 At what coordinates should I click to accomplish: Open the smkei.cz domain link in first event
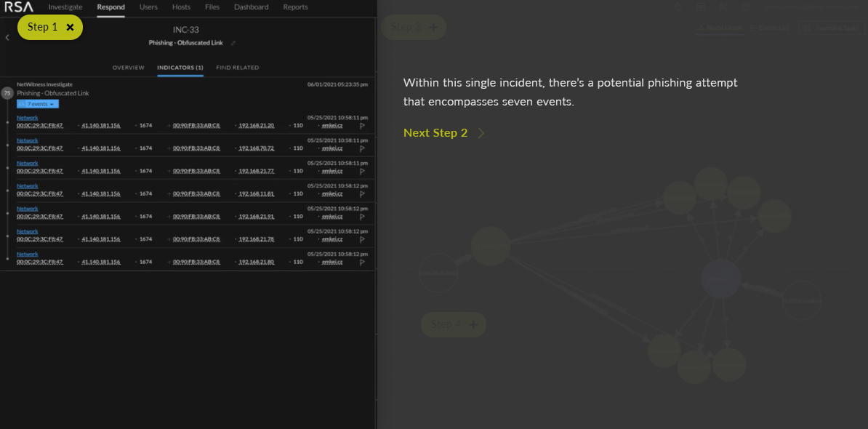coord(333,127)
